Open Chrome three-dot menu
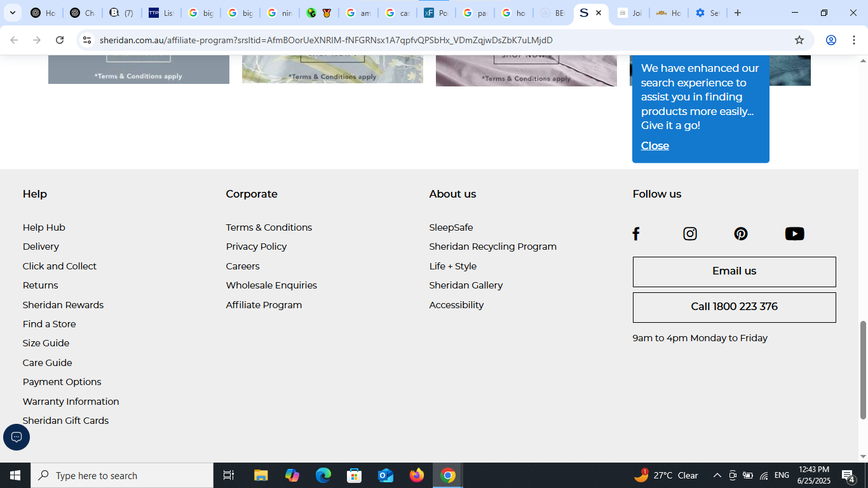 pyautogui.click(x=854, y=40)
